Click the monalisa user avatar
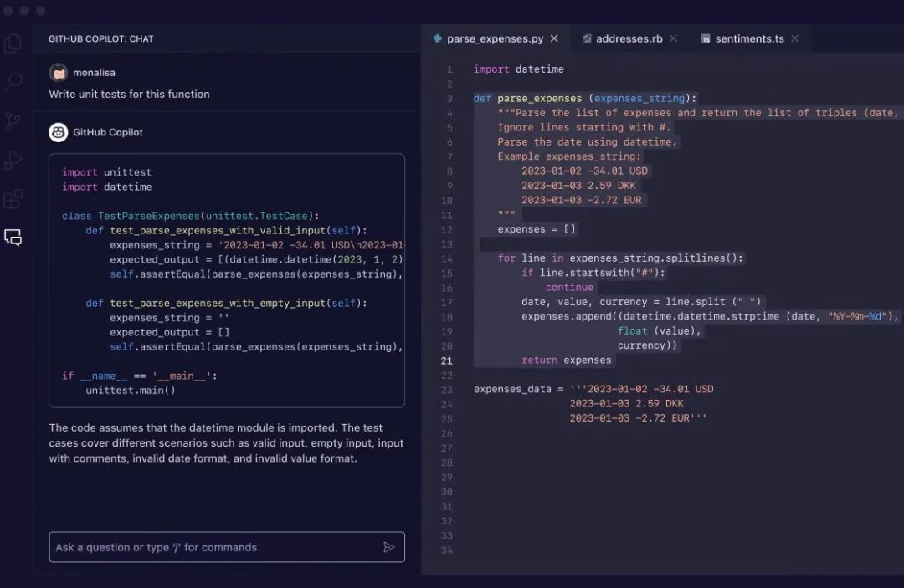The image size is (904, 588). (x=59, y=73)
